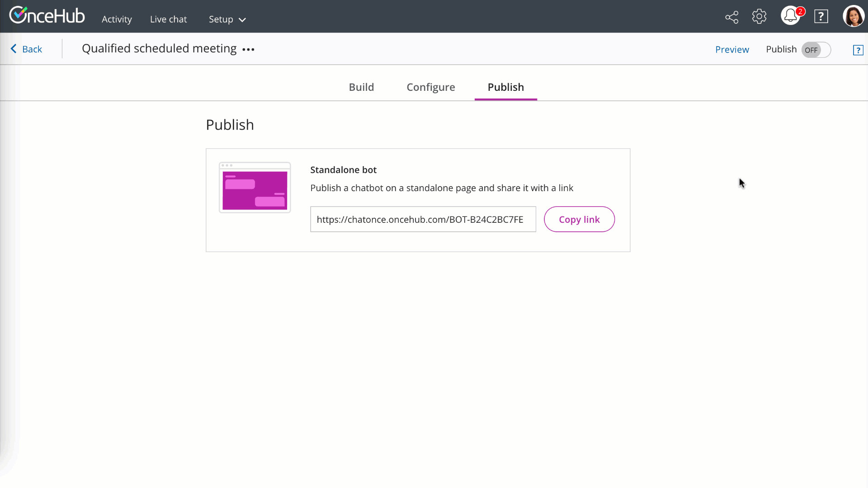Screen dimensions: 868x488
Task: Open the settings gear icon
Action: tap(759, 17)
